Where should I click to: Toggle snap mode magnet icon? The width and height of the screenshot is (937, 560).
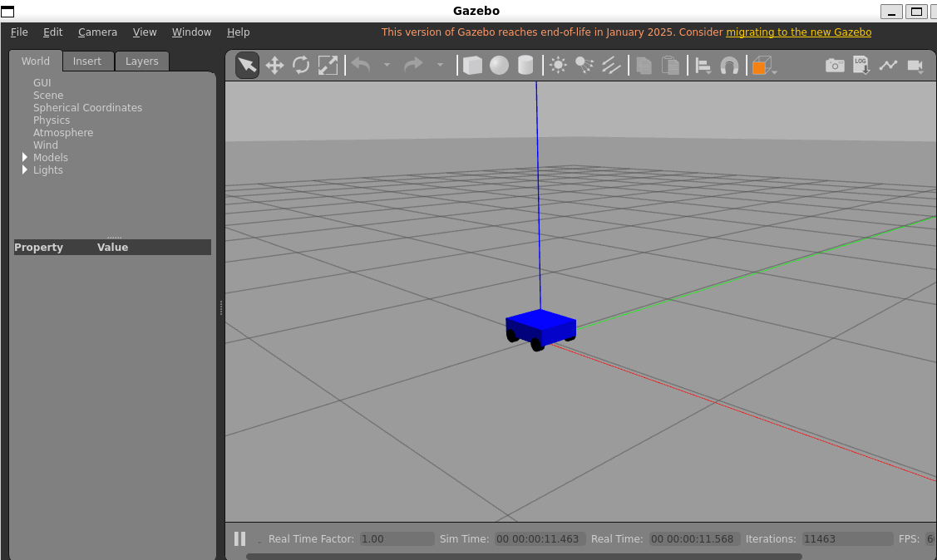(x=729, y=66)
